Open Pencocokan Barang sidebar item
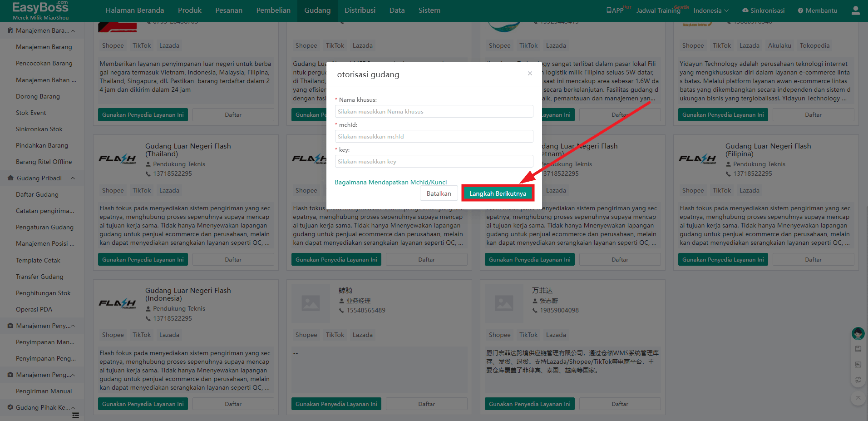868x421 pixels. [x=44, y=63]
